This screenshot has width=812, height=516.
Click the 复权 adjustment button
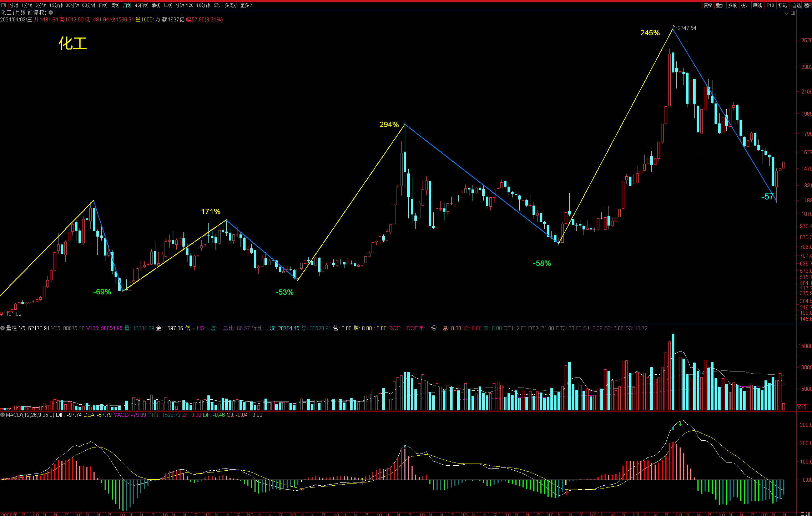[x=708, y=5]
